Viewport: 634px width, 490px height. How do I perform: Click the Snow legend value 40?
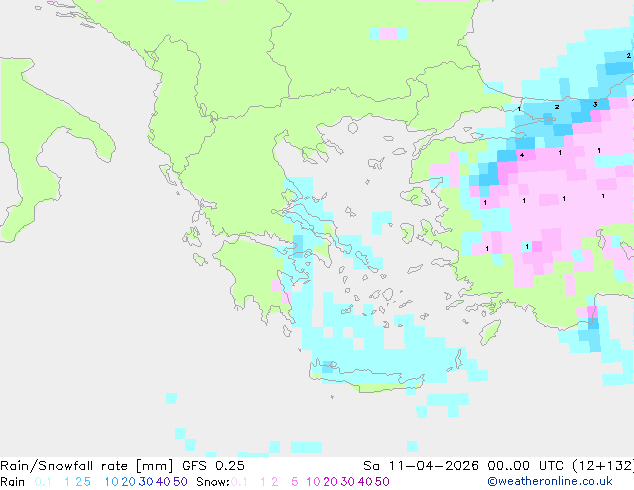coord(365,482)
